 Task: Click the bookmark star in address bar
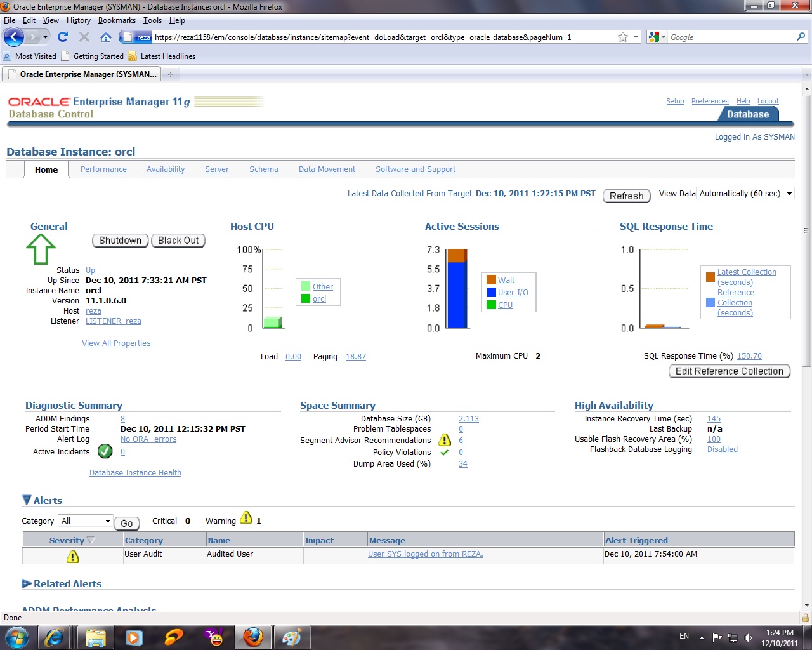click(x=623, y=37)
